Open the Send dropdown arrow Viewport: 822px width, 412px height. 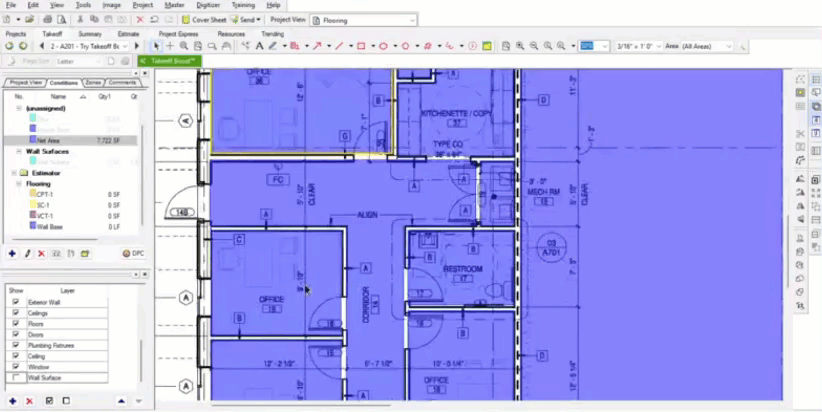tap(258, 20)
